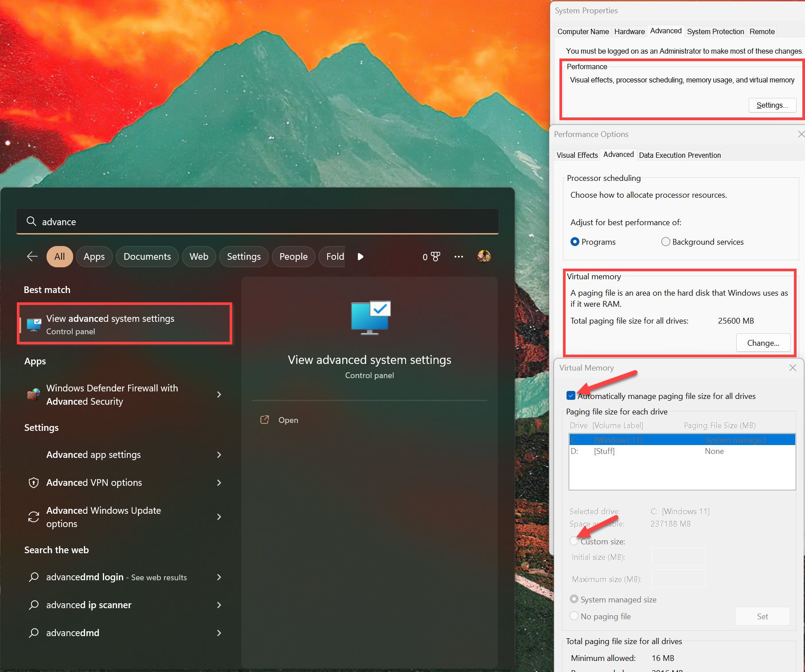This screenshot has height=672, width=805.
Task: Select the All search filter
Action: click(59, 257)
